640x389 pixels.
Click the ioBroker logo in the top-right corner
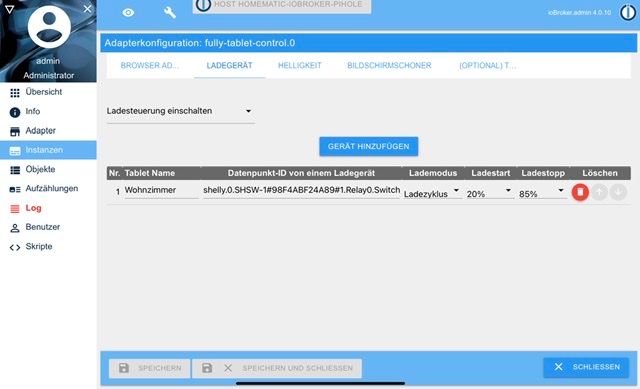click(x=628, y=13)
